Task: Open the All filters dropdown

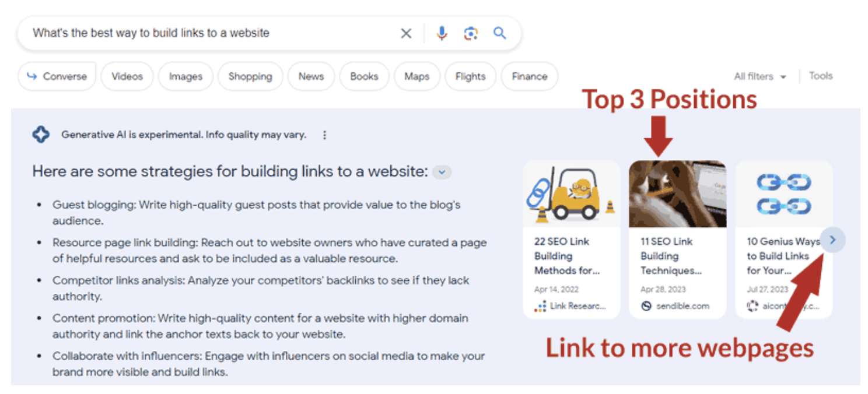Action: point(759,76)
